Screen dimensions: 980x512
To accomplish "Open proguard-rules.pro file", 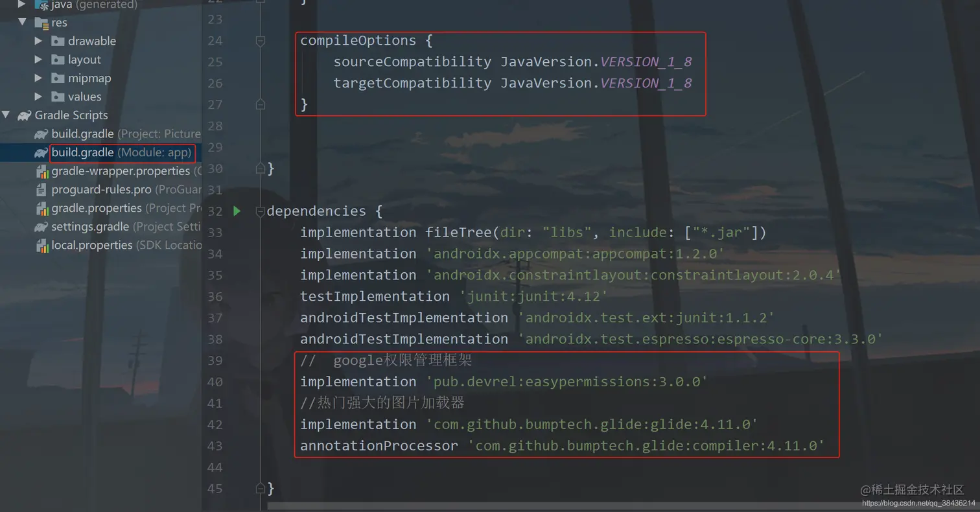I will (126, 190).
